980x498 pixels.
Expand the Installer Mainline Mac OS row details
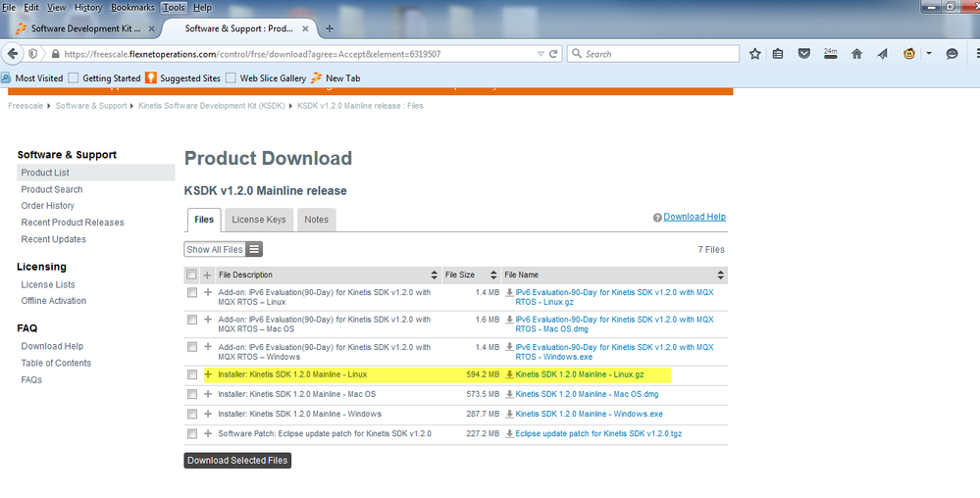(208, 394)
